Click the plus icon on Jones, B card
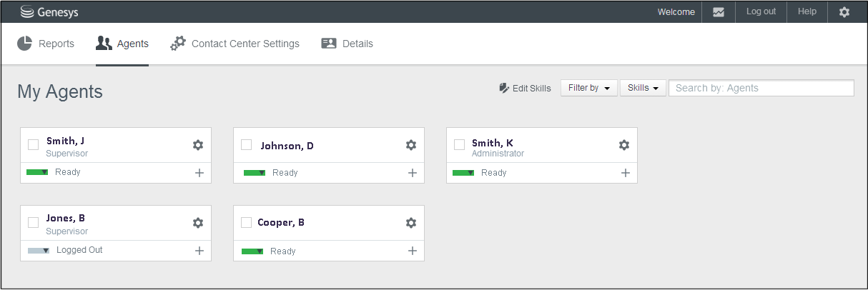 pos(199,251)
